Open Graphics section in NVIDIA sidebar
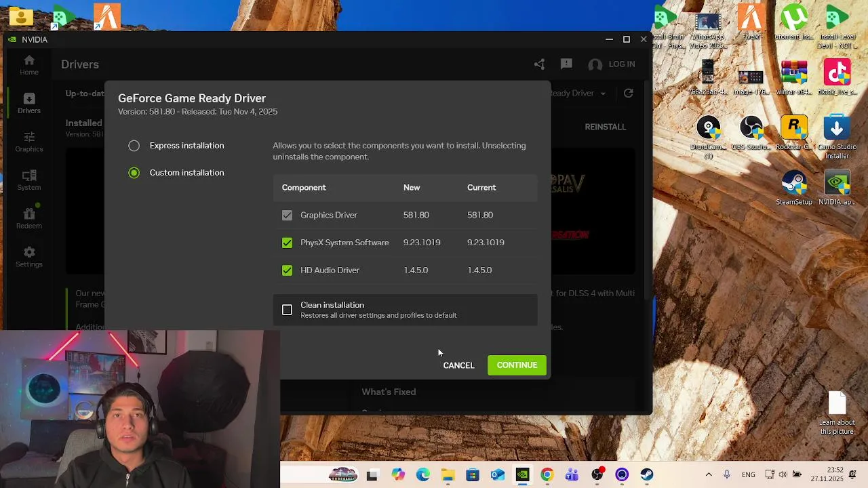Image resolution: width=868 pixels, height=488 pixels. point(29,142)
